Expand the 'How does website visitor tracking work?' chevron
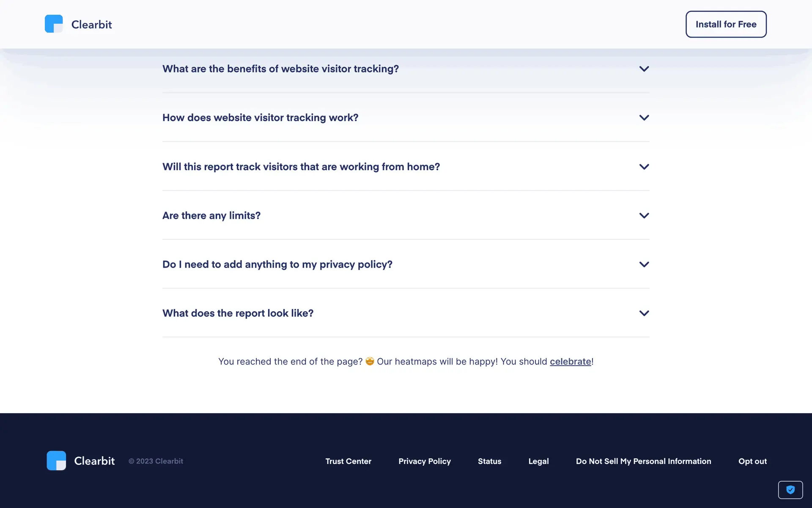The height and width of the screenshot is (508, 812). (644, 118)
